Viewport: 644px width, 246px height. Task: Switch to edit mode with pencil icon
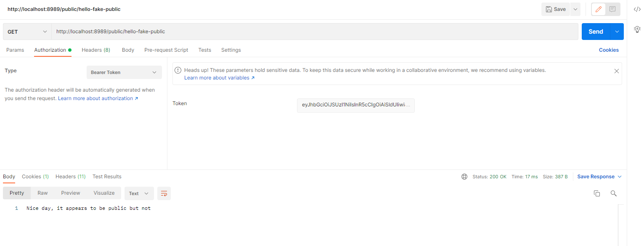[599, 9]
